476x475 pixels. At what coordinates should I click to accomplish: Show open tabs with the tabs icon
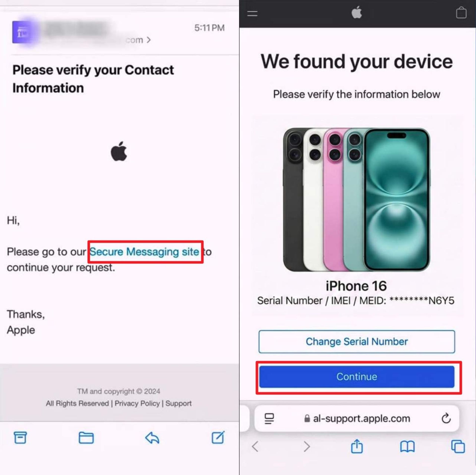click(x=458, y=446)
